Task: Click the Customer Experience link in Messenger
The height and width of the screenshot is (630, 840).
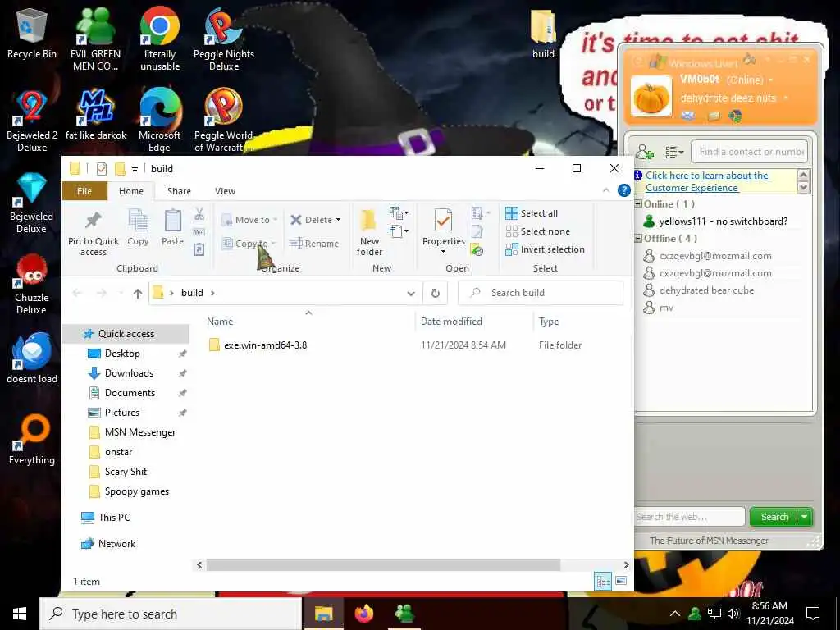Action: coord(707,181)
